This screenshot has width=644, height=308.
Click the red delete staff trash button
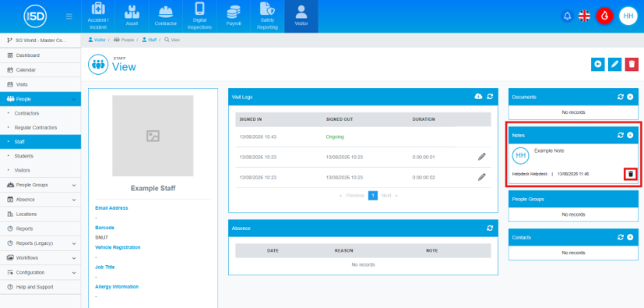click(x=632, y=64)
